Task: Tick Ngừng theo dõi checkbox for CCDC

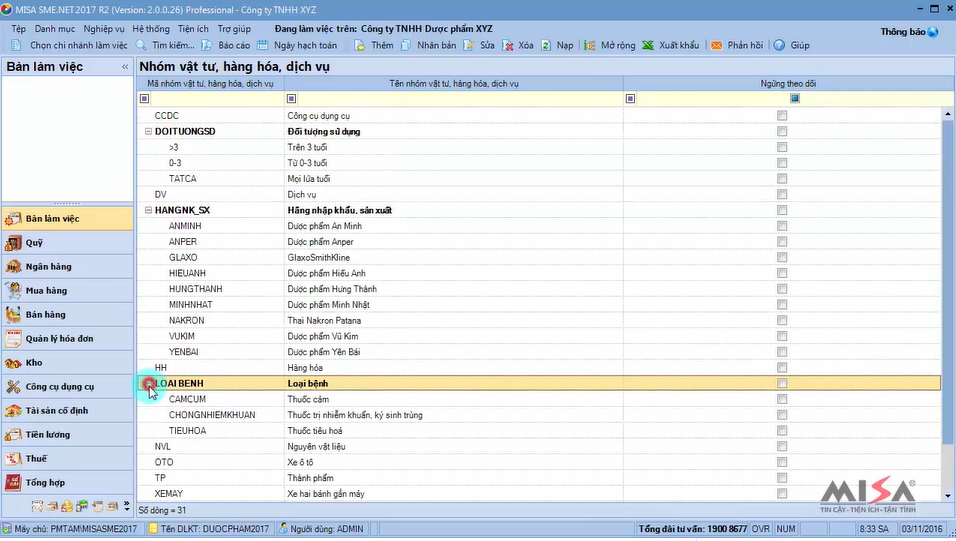Action: pos(782,115)
